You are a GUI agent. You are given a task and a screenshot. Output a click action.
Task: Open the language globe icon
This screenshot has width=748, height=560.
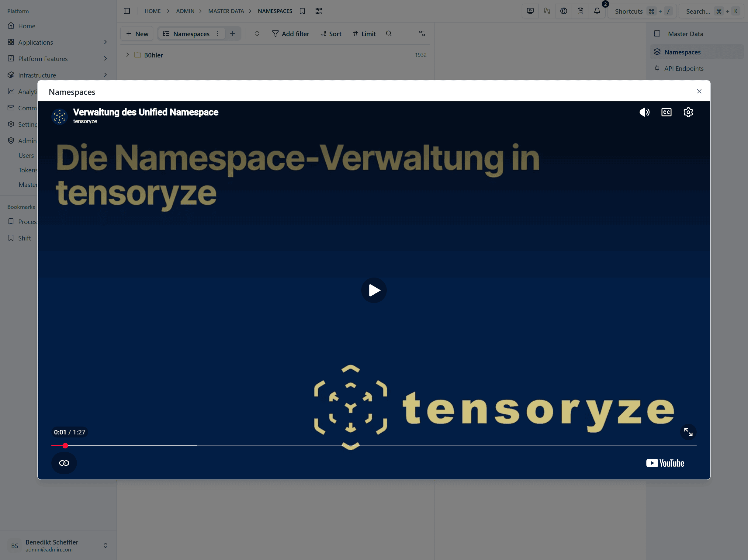tap(563, 11)
